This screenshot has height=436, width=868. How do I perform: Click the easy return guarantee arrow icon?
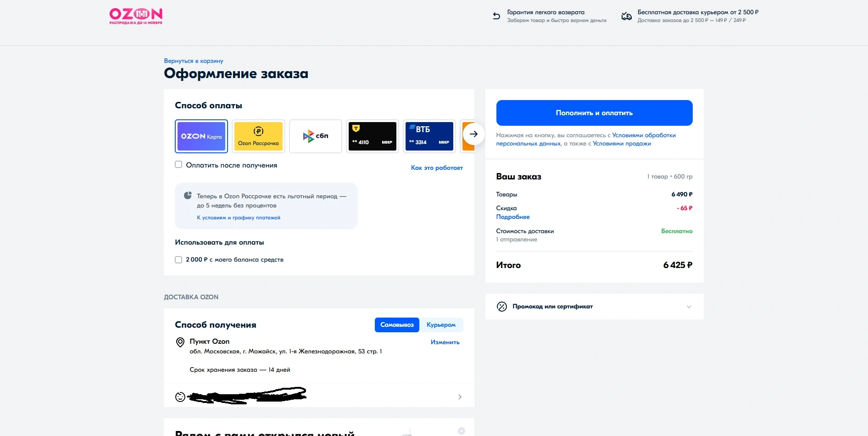coord(496,16)
